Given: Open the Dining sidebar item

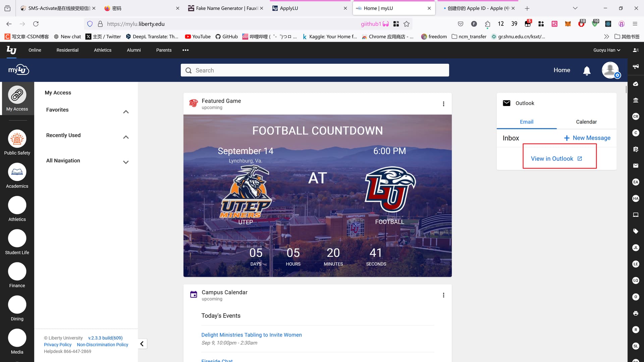Looking at the screenshot, I should point(17,309).
